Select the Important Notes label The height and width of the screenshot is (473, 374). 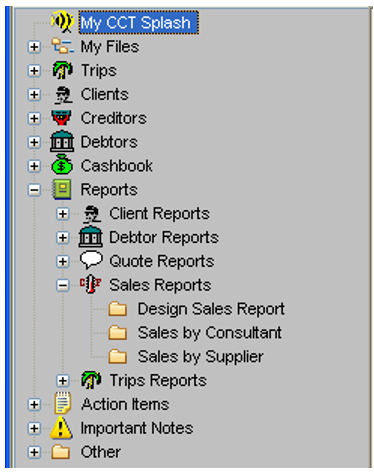[137, 428]
